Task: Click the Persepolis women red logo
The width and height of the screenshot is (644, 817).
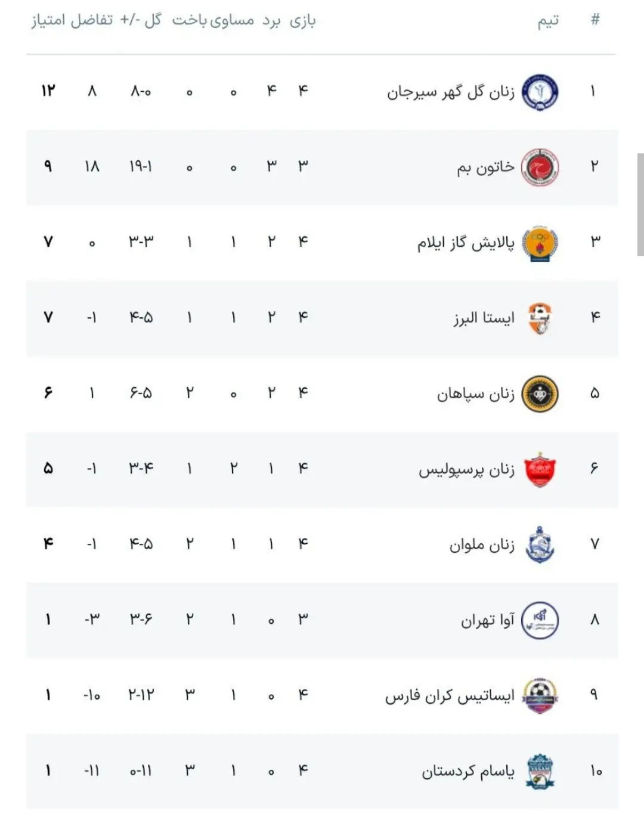Action: [540, 470]
